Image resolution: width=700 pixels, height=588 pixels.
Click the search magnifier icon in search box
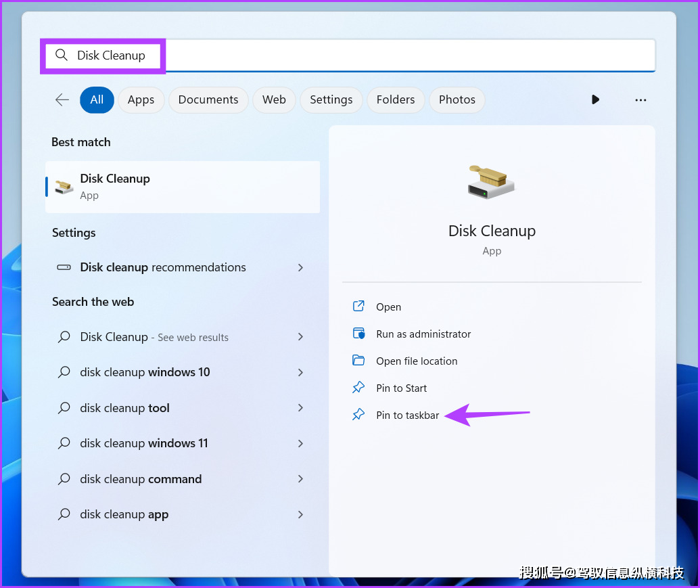[61, 55]
